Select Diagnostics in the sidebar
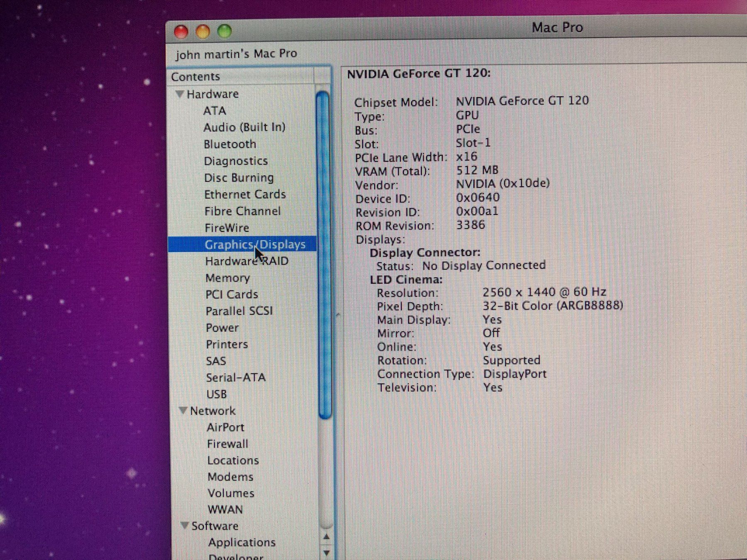This screenshot has width=747, height=560. coord(236,161)
